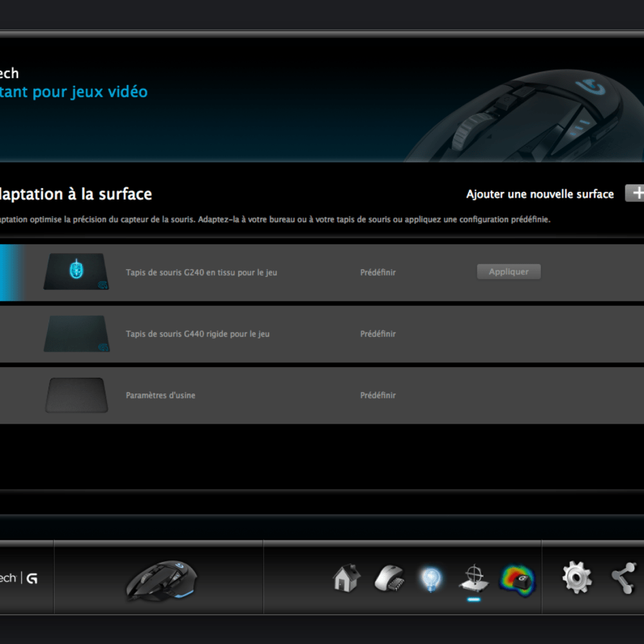Click the Appliquer button
The width and height of the screenshot is (644, 644).
[x=509, y=272]
